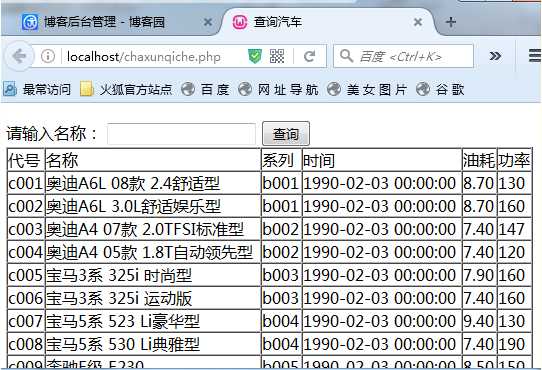Click power value 147 in row c003

coord(514,229)
